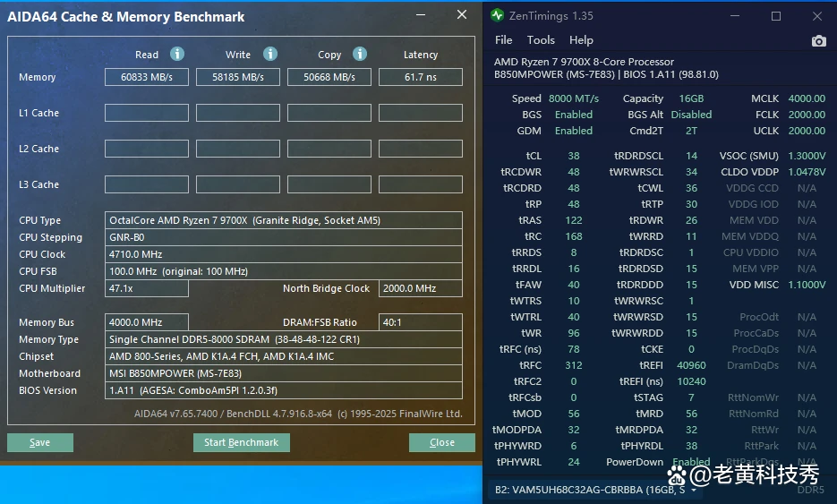Open the Tools menu in ZenTimings
Image resolution: width=837 pixels, height=504 pixels.
coord(541,40)
